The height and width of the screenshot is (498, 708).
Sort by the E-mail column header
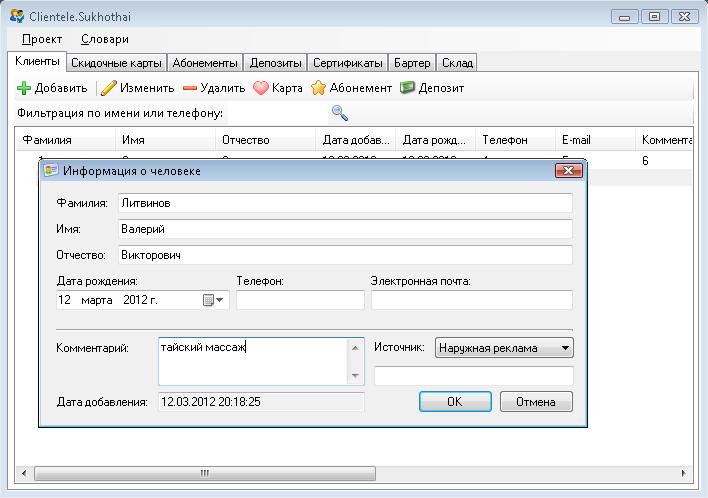(596, 140)
